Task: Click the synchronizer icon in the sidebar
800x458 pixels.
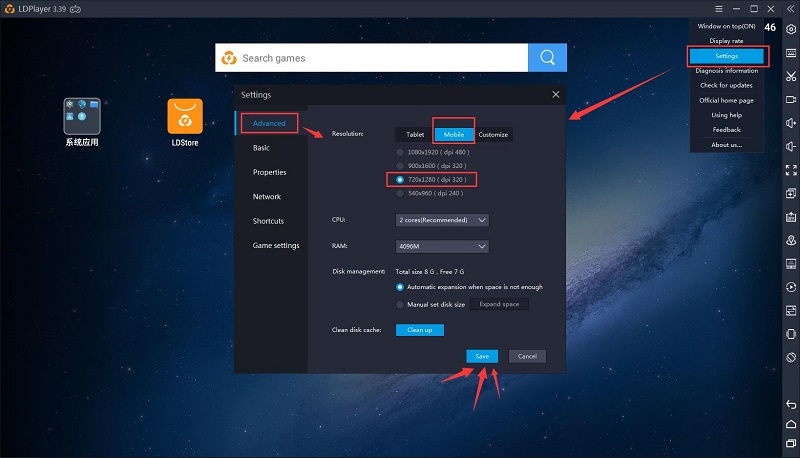Action: click(x=791, y=311)
